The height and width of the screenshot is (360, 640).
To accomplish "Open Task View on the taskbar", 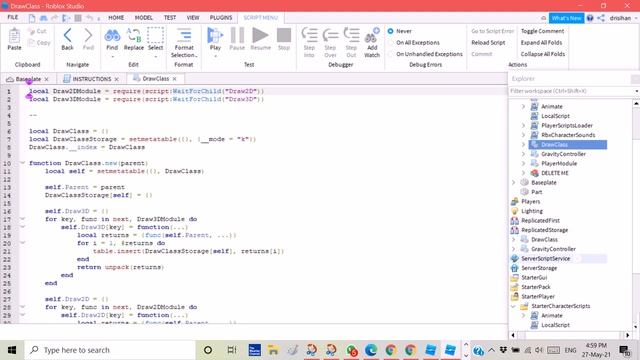I will tap(231, 350).
